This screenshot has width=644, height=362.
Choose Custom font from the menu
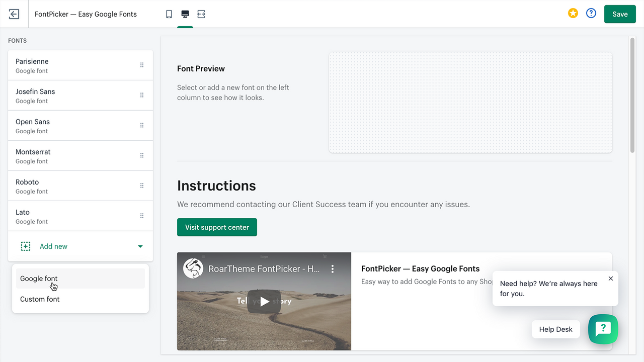tap(80, 299)
